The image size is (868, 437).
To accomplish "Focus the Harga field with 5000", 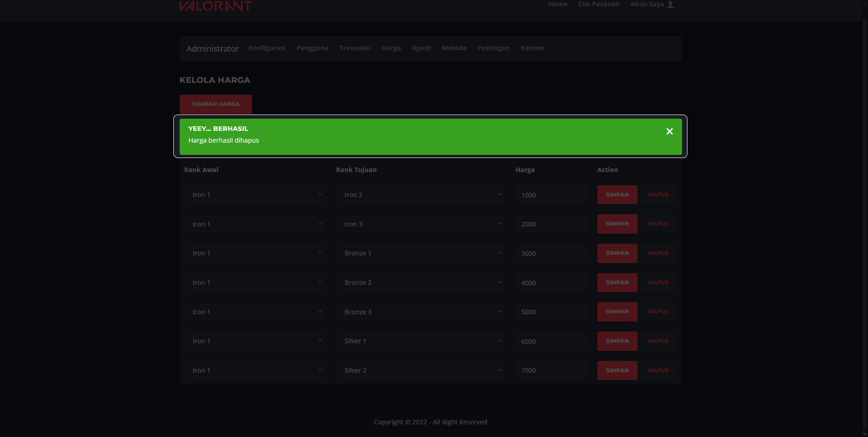I will pos(551,312).
